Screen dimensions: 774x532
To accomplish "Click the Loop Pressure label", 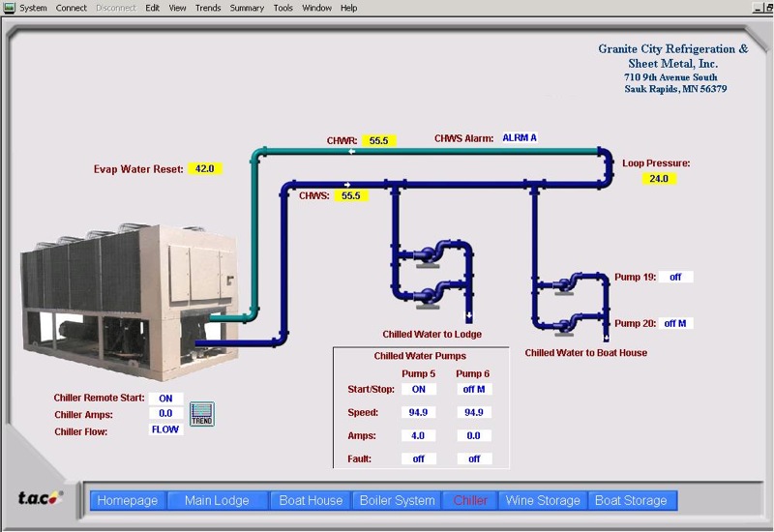I will click(x=656, y=163).
